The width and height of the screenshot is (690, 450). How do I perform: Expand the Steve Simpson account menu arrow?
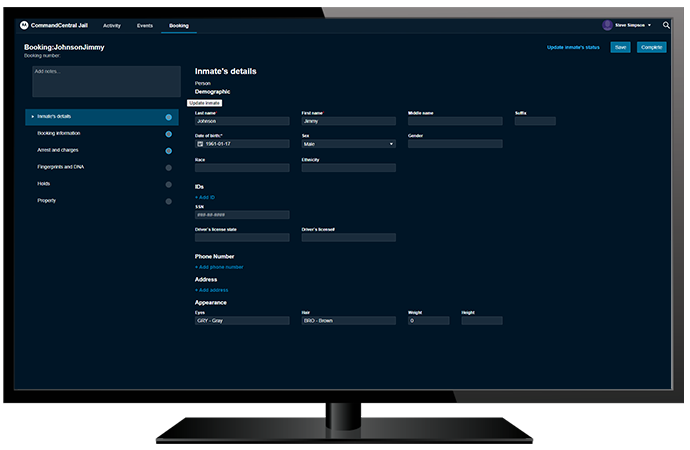click(650, 25)
